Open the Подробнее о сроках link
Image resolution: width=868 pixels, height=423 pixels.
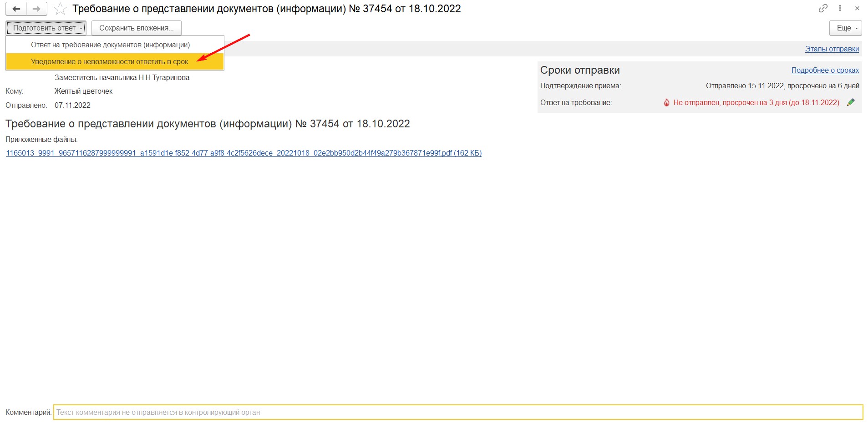point(825,70)
